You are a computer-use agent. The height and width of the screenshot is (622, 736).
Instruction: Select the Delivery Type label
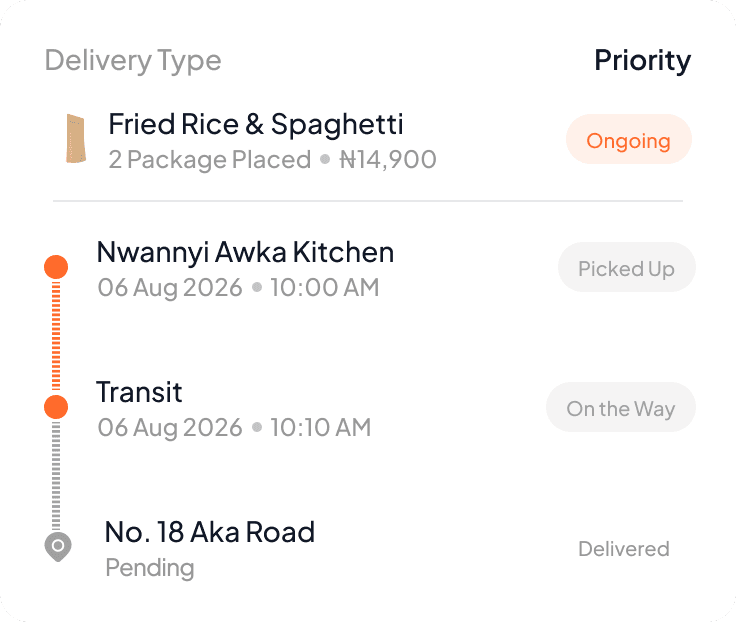pyautogui.click(x=133, y=61)
